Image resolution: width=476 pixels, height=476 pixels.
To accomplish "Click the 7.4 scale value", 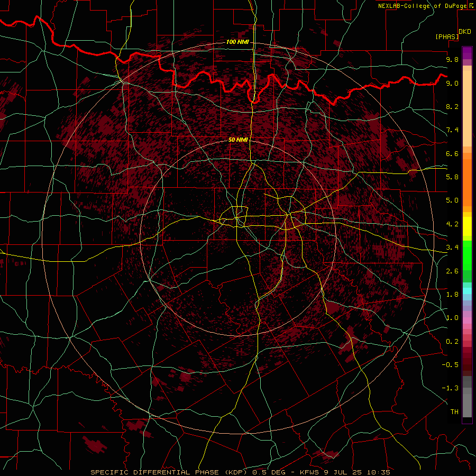I will click(x=452, y=130).
